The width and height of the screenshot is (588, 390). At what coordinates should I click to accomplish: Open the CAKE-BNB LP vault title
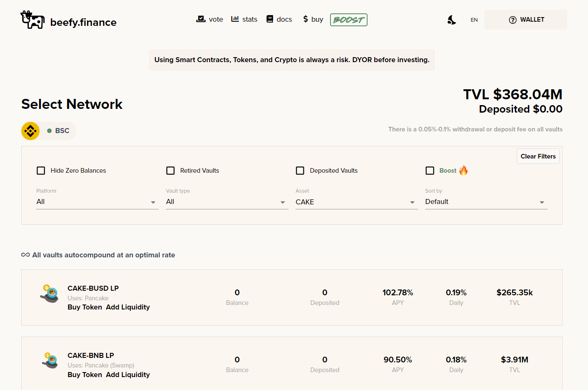click(91, 355)
